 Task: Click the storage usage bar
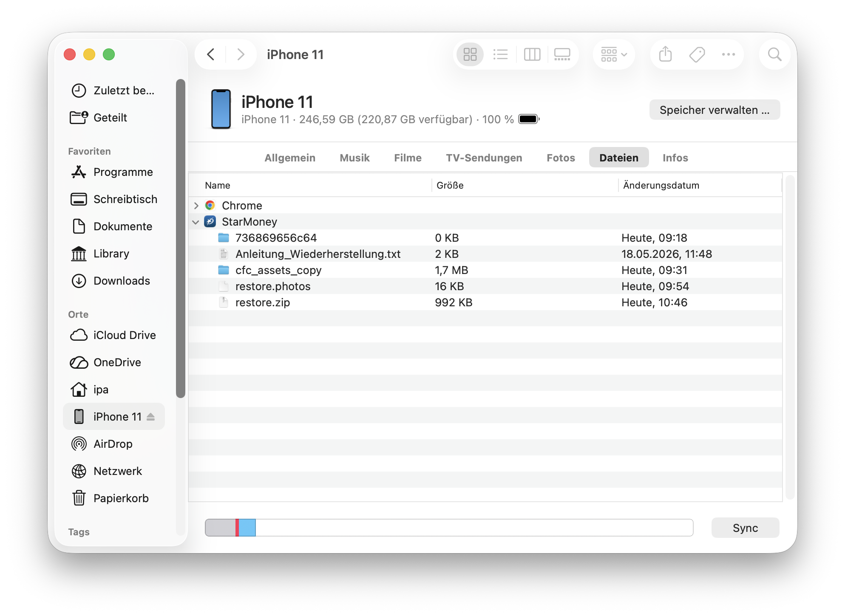coord(449,528)
